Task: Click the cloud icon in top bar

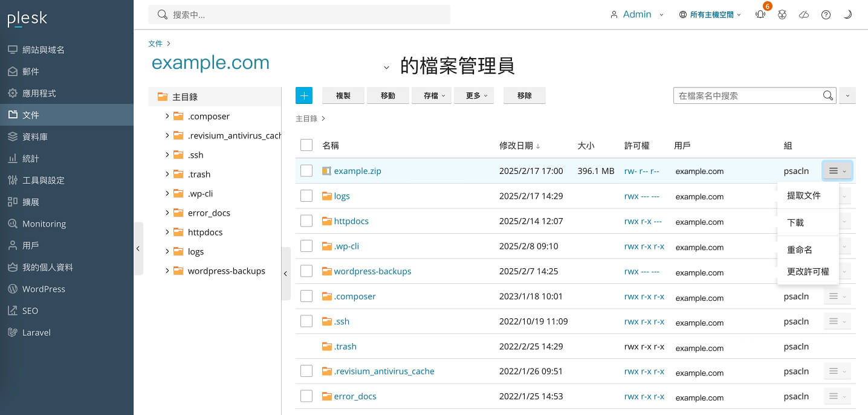Action: point(804,15)
